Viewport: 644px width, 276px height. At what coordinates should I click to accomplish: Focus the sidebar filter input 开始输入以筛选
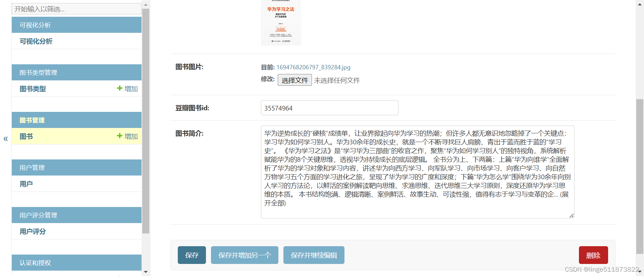tap(76, 9)
